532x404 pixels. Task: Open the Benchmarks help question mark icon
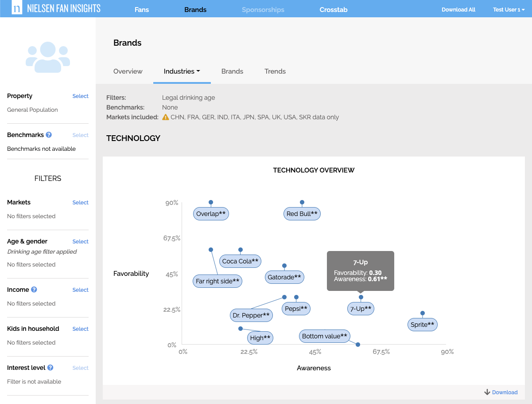point(48,134)
